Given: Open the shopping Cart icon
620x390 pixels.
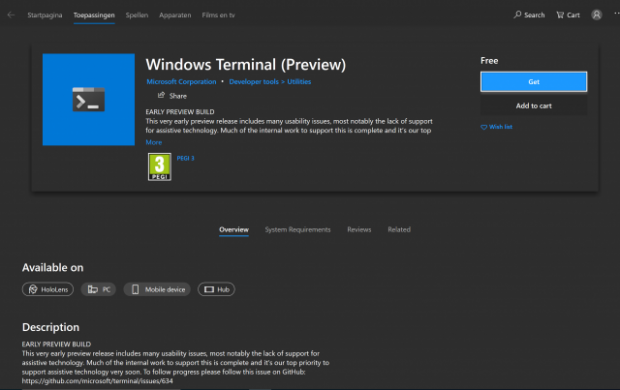Looking at the screenshot, I should coord(560,15).
